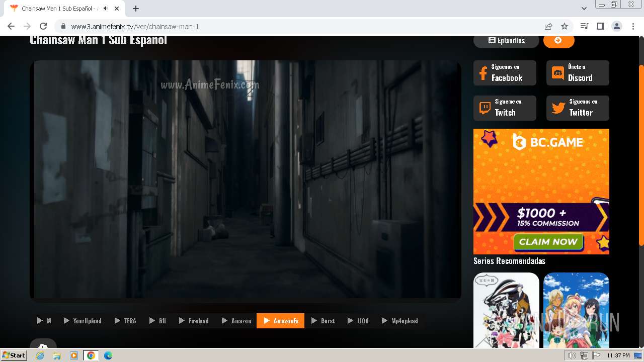Follow on Twitter button
644x362 pixels.
[578, 108]
